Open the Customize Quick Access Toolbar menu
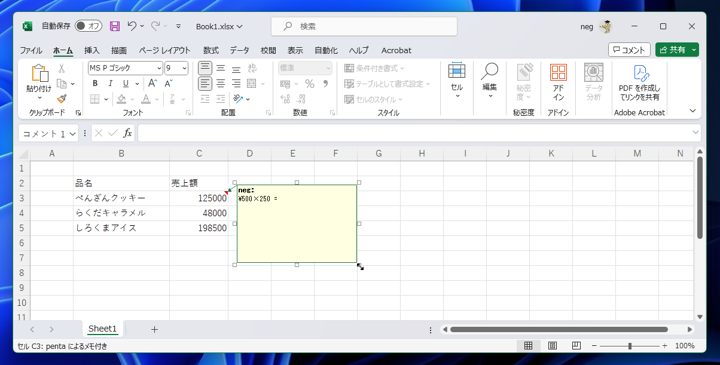The width and height of the screenshot is (720, 365). [x=179, y=27]
